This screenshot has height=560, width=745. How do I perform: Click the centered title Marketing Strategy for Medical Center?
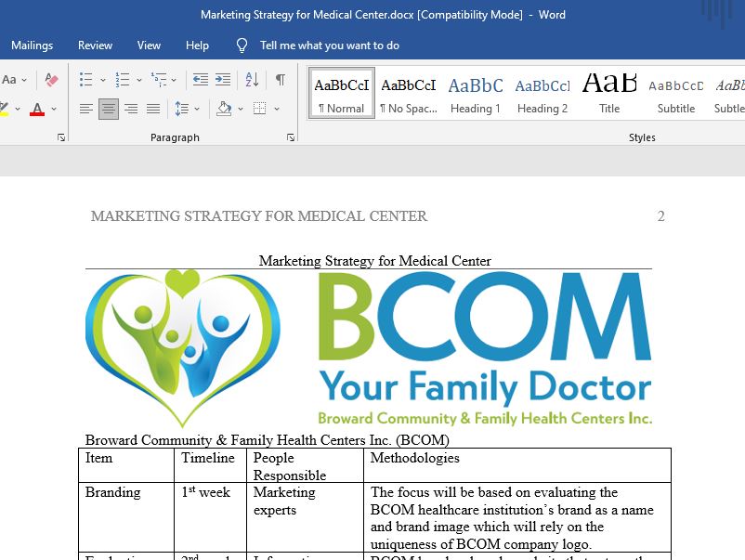coord(375,261)
